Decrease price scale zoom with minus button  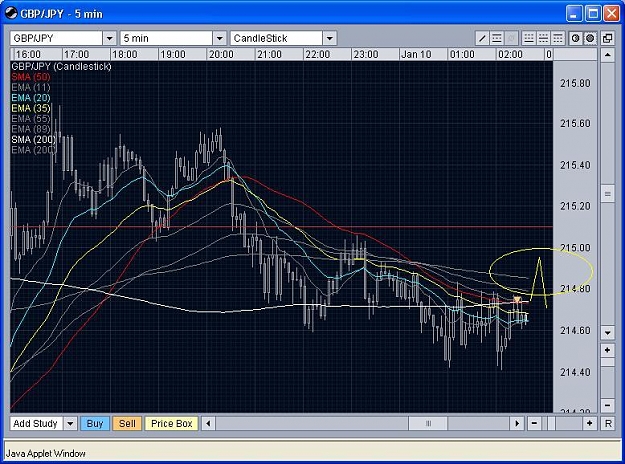607,405
